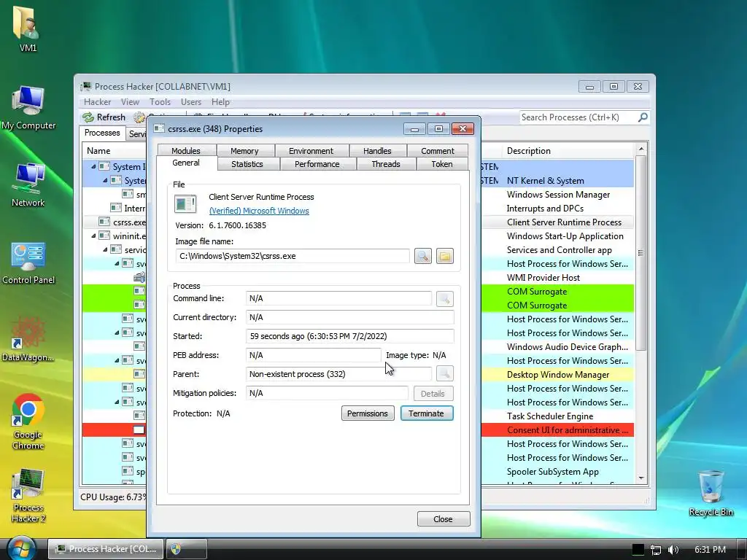Image resolution: width=747 pixels, height=560 pixels.
Task: Click the Parent field Non-existent process (332)
Action: [x=338, y=374]
